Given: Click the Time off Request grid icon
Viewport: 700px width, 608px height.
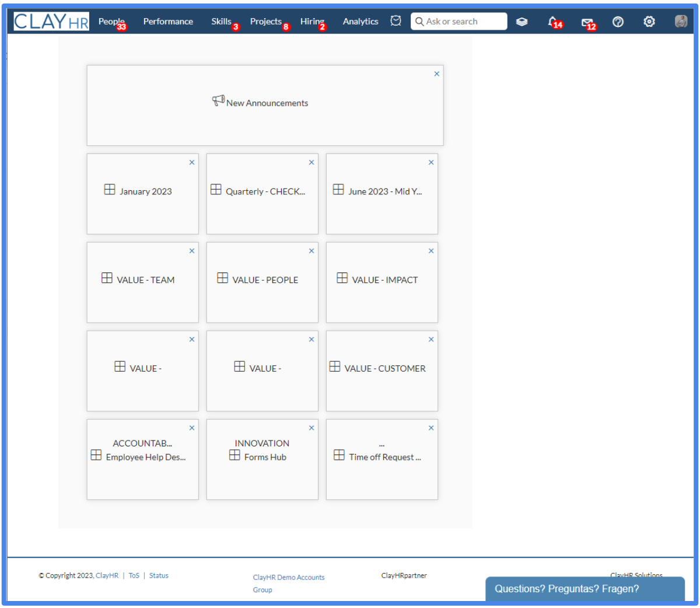Looking at the screenshot, I should 339,455.
